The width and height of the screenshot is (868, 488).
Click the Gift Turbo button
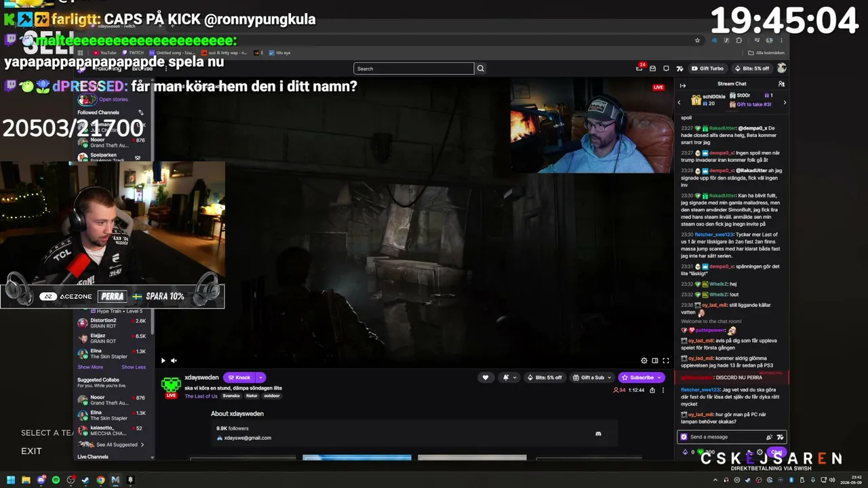pyautogui.click(x=707, y=68)
